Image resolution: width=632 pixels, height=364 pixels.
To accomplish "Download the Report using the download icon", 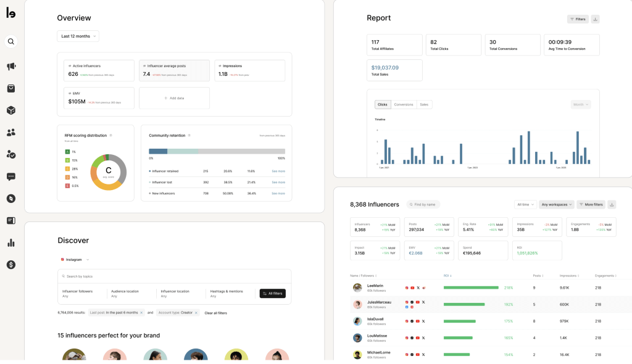I will [595, 19].
